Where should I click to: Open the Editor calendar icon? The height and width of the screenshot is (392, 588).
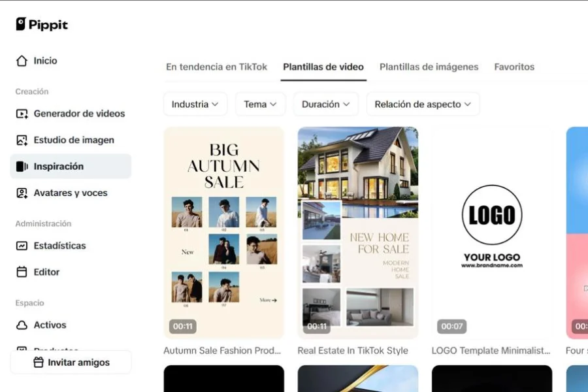[x=22, y=272]
